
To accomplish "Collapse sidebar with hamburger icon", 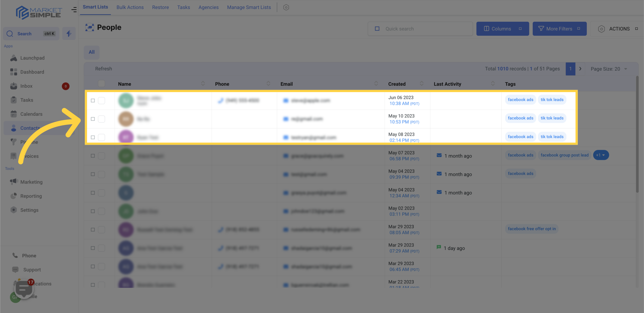I will pos(74,10).
